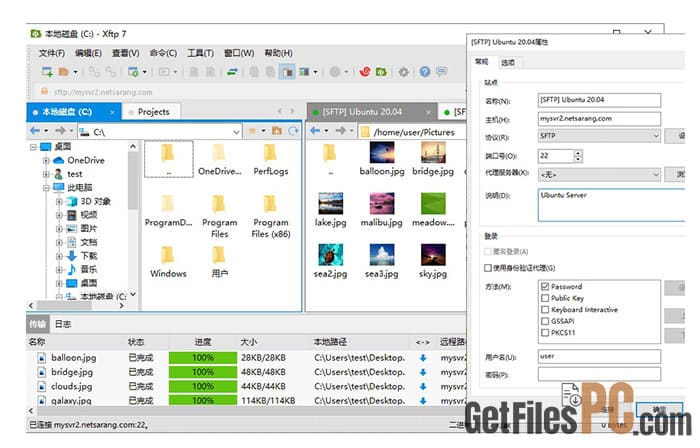Expand the test user tree node

[x=46, y=174]
